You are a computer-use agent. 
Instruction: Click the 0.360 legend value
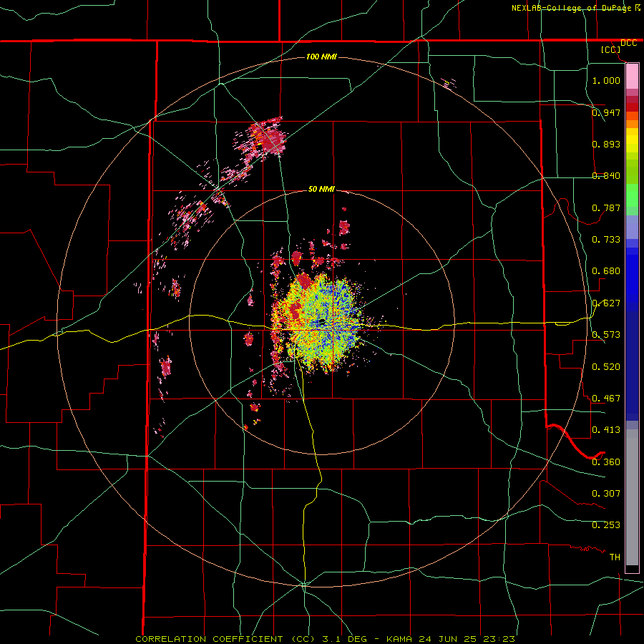tap(606, 462)
